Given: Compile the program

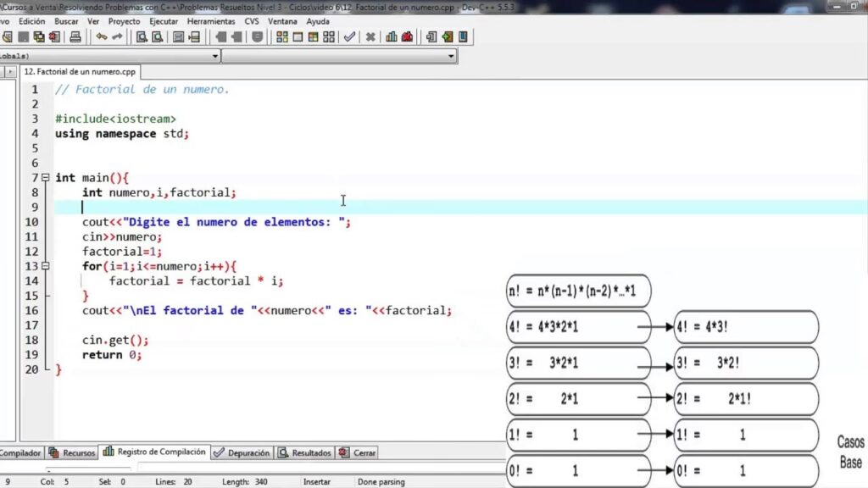Looking at the screenshot, I should click(x=282, y=36).
